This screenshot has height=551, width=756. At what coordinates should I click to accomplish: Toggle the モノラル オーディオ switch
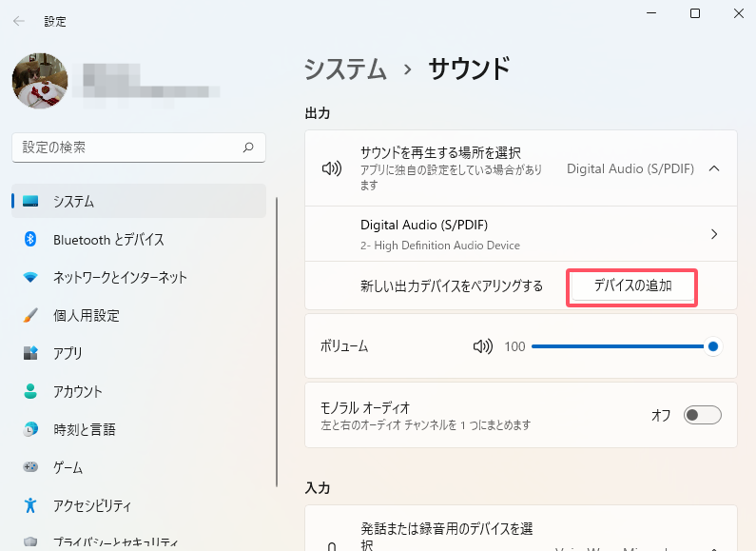point(702,415)
